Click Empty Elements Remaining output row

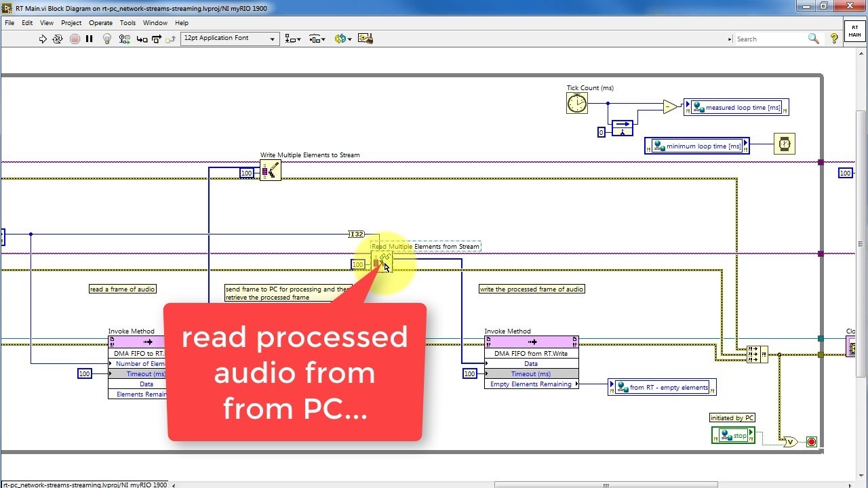point(532,384)
